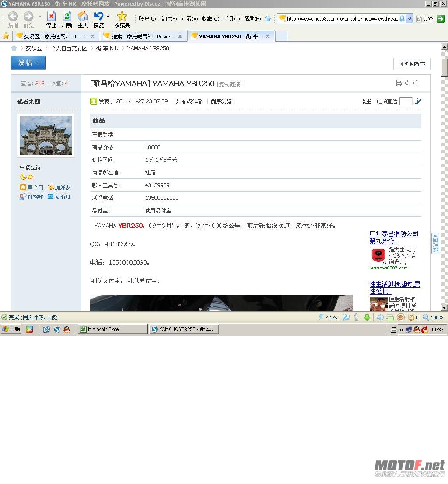
Task: Open the 帮助(H) menu
Action: coord(252,19)
